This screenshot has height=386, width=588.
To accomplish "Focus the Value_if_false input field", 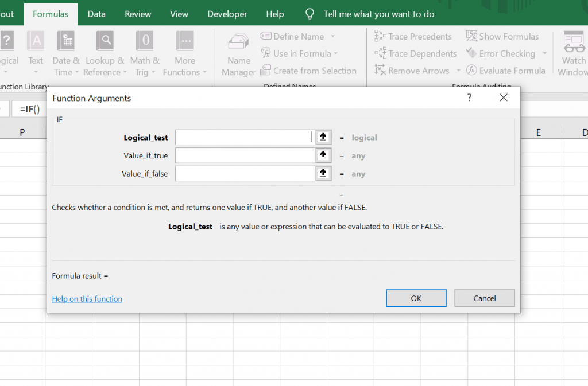I will coord(245,173).
